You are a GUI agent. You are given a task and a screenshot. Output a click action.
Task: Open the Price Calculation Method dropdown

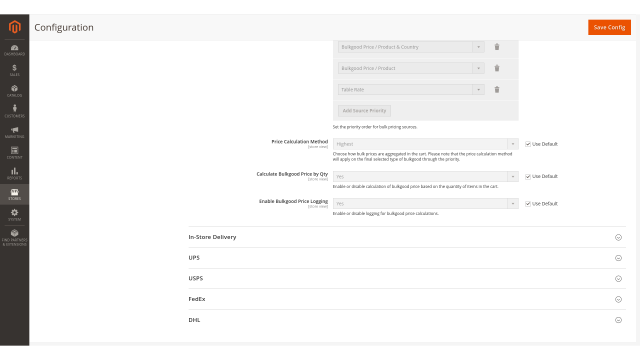pos(426,144)
